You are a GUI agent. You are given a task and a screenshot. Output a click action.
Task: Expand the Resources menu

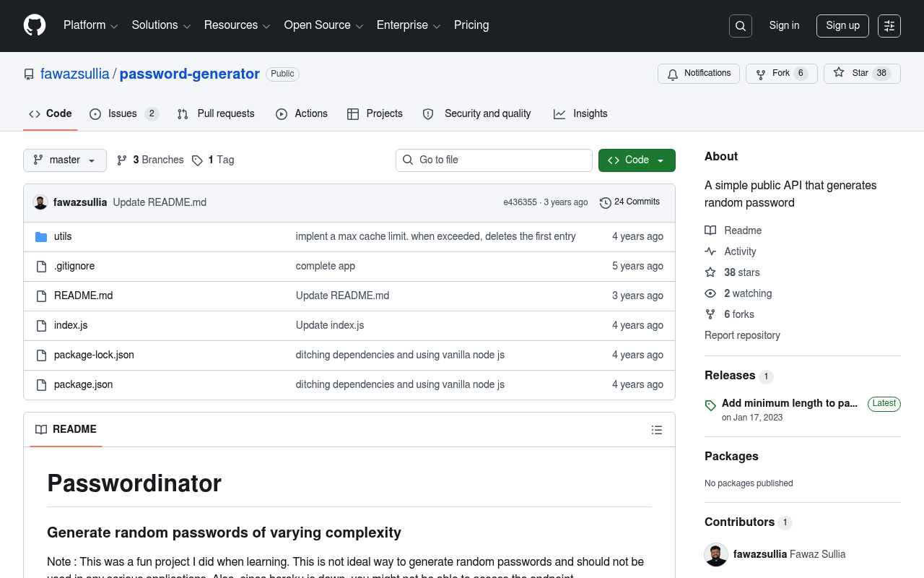point(237,25)
